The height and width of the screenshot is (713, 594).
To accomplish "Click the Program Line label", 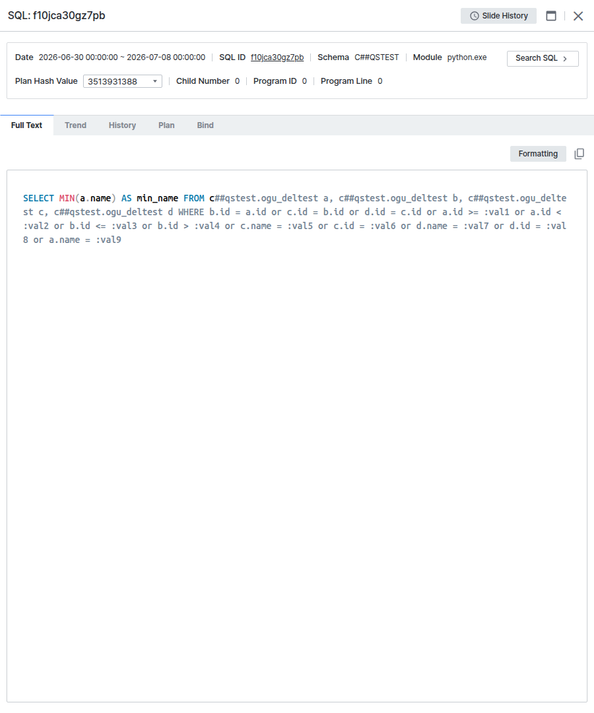I will point(346,81).
